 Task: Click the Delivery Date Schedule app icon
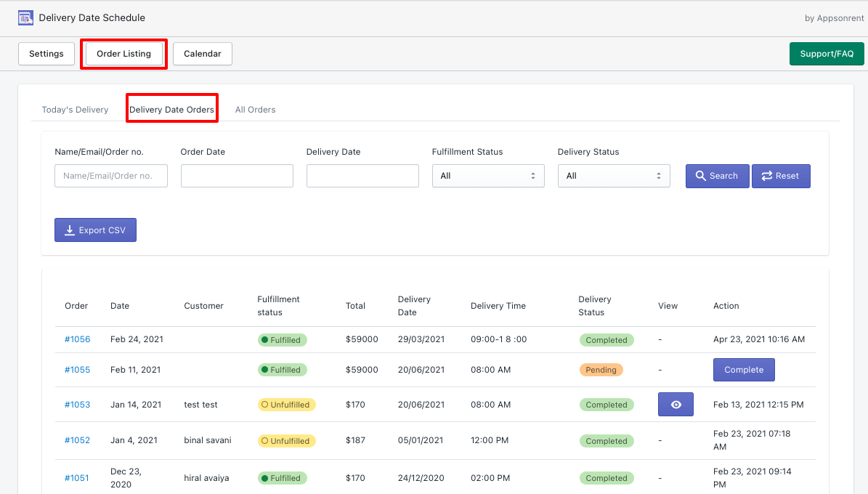point(25,17)
